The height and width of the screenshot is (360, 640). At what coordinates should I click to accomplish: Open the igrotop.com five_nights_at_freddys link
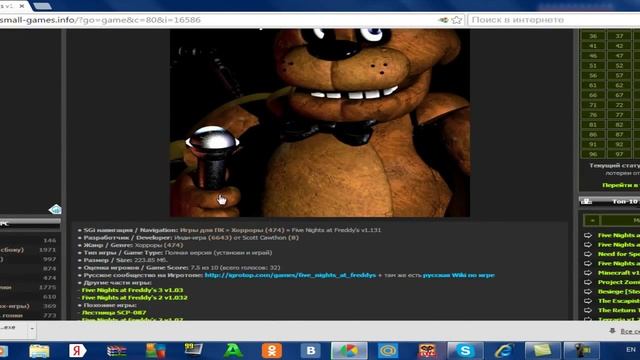(x=290, y=275)
